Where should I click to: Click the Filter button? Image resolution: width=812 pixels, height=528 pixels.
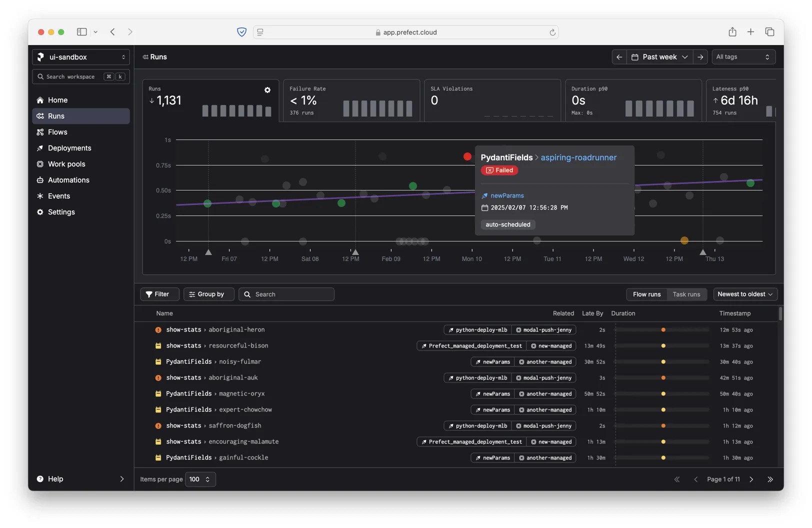pyautogui.click(x=159, y=294)
